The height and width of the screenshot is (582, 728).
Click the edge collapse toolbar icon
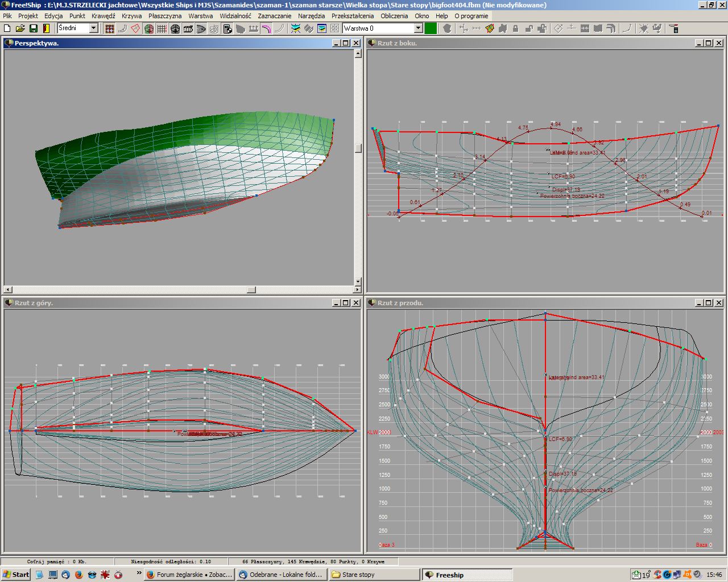585,28
